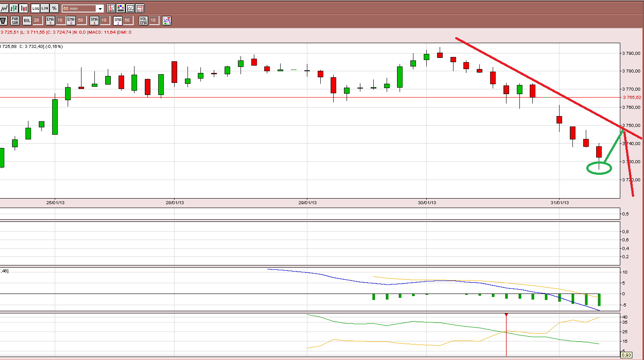Open the NEWS icon
The image size is (644, 360).
pos(140,8)
